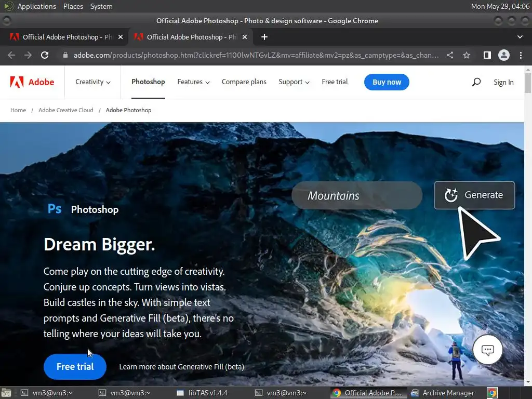Click the Buy now button
Screen dimensions: 532x399
387,82
